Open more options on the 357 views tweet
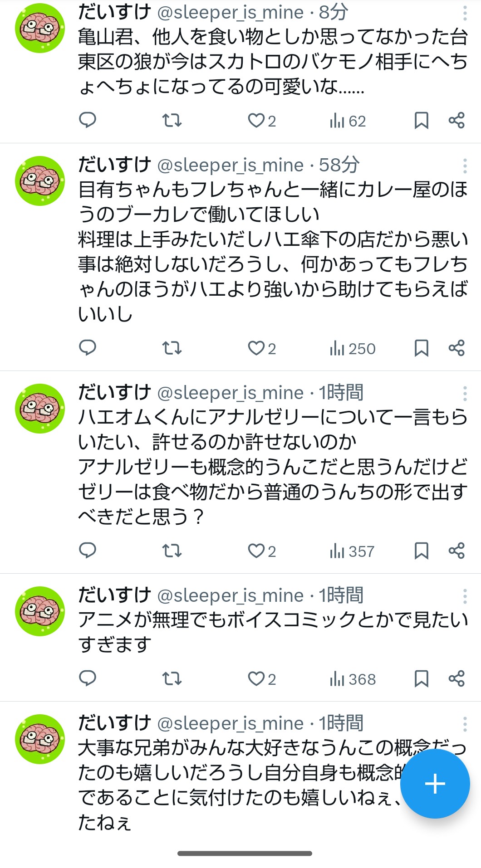481x868 pixels. click(x=465, y=394)
